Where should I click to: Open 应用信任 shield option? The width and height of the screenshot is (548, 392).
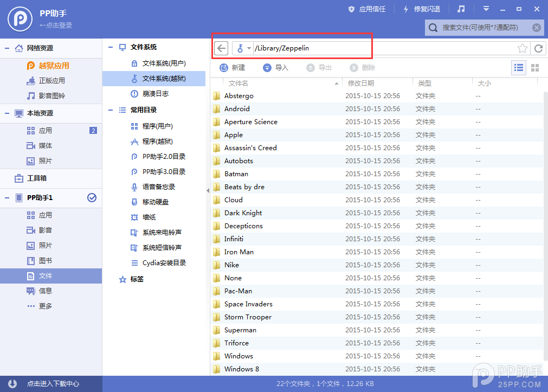[x=367, y=9]
